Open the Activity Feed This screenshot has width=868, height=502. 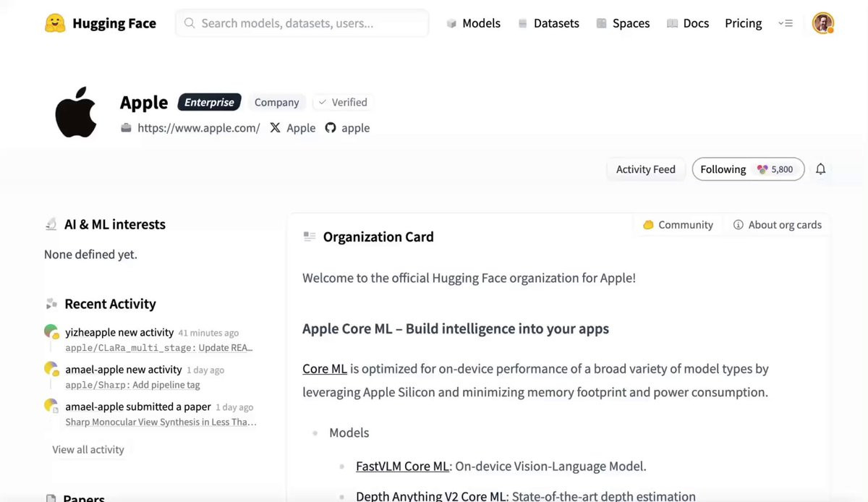[645, 169]
